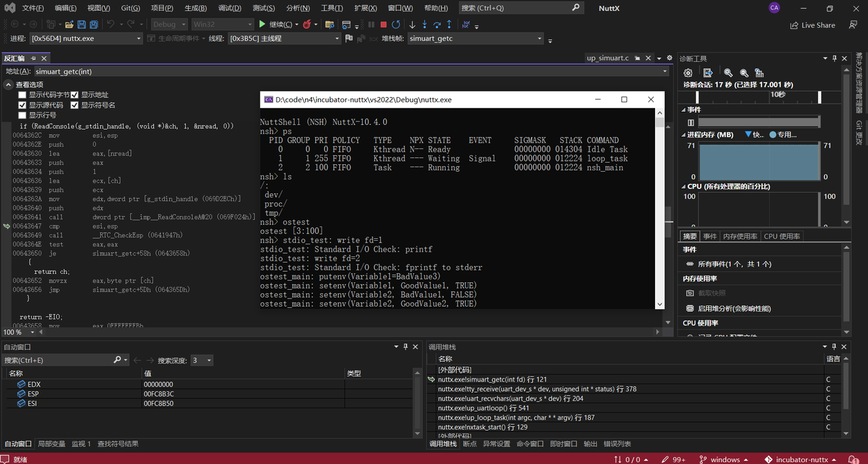Stop debugging with the red square icon
Screen dimensions: 868x464
(x=383, y=24)
